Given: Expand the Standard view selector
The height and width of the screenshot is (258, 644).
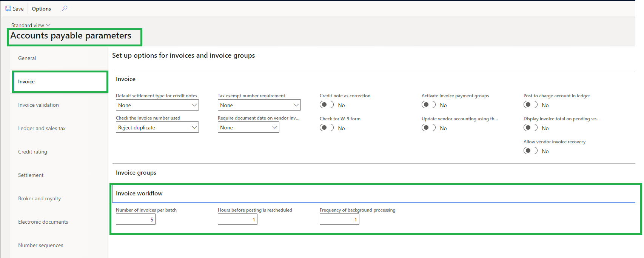Looking at the screenshot, I should (x=31, y=25).
